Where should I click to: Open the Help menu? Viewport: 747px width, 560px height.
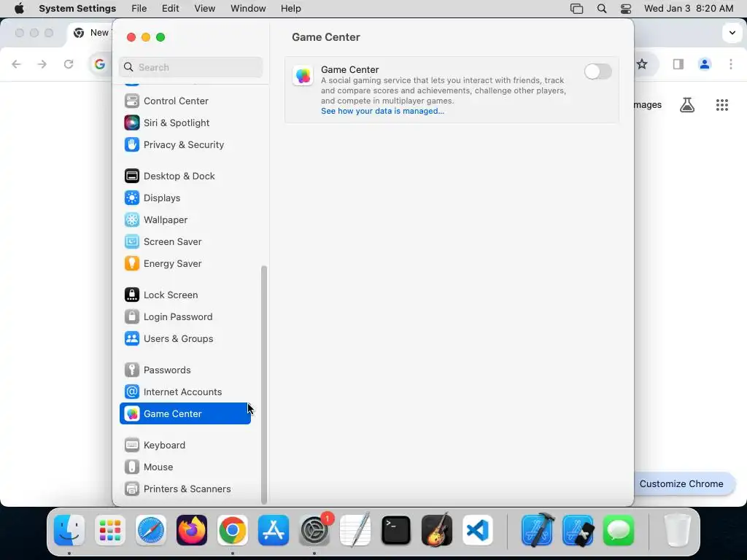[x=290, y=9]
